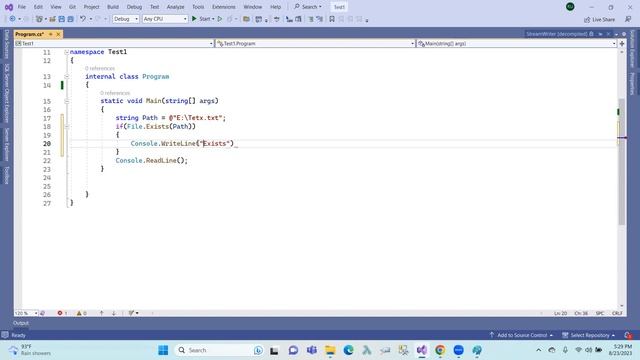Open the Analyze menu

tap(176, 7)
